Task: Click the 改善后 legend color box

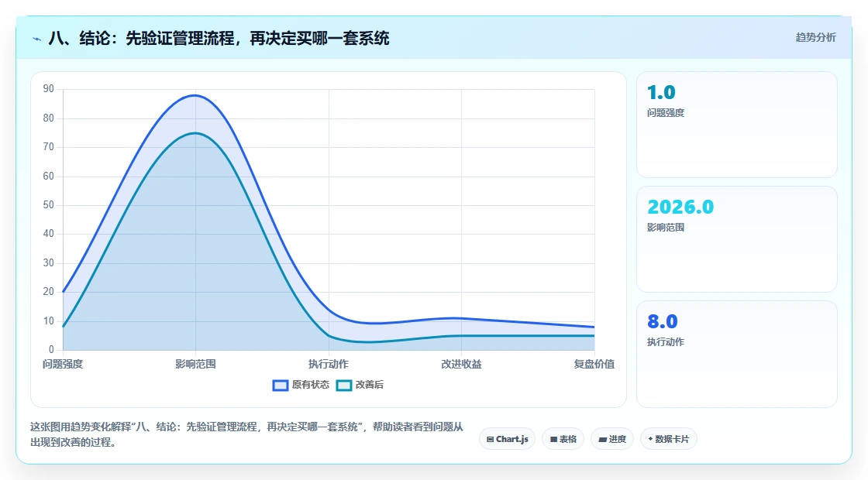Action: tap(344, 386)
